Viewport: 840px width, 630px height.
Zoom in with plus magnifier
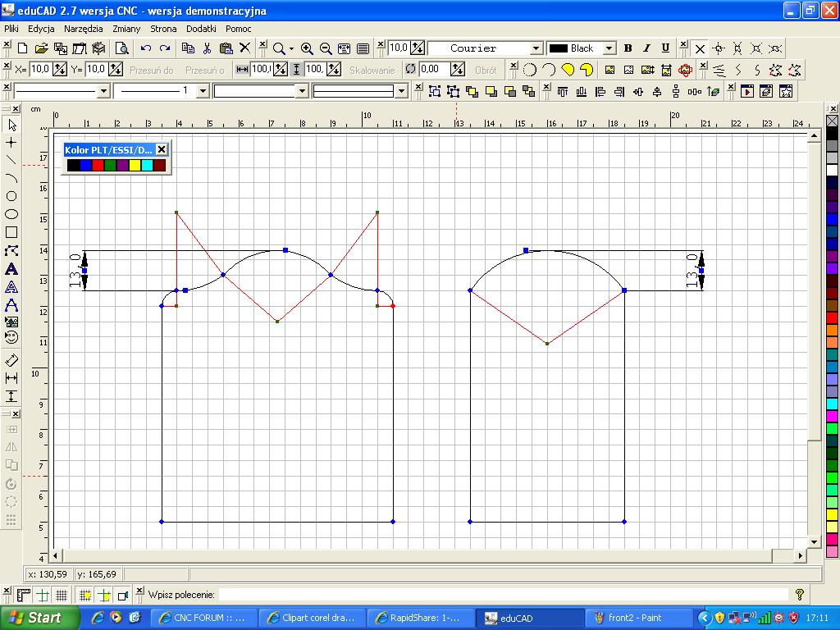click(307, 48)
